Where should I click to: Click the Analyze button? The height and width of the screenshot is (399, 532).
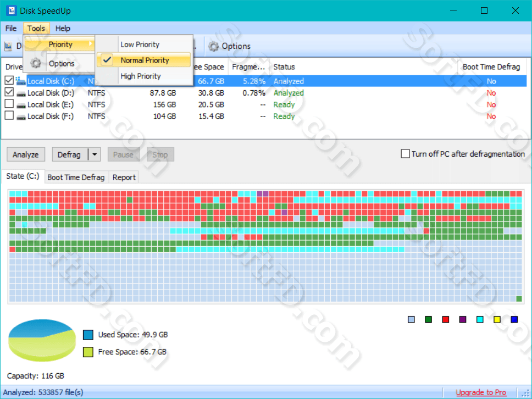[26, 155]
